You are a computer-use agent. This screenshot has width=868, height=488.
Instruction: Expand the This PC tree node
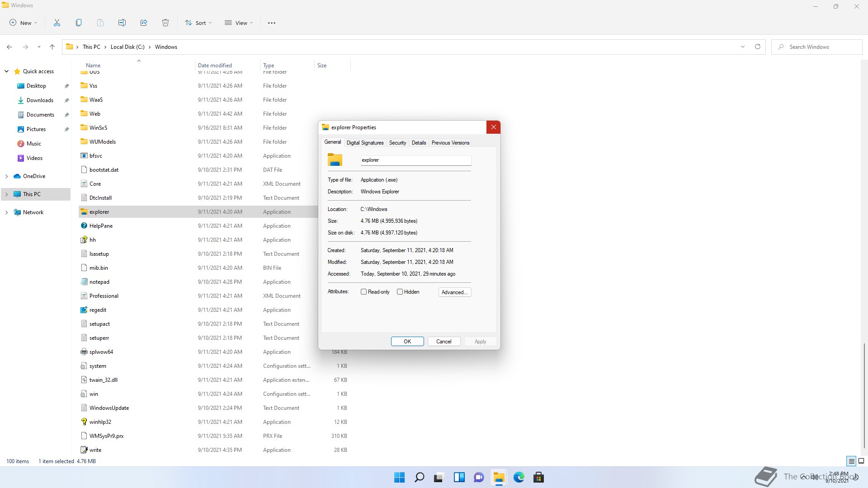[x=6, y=194]
